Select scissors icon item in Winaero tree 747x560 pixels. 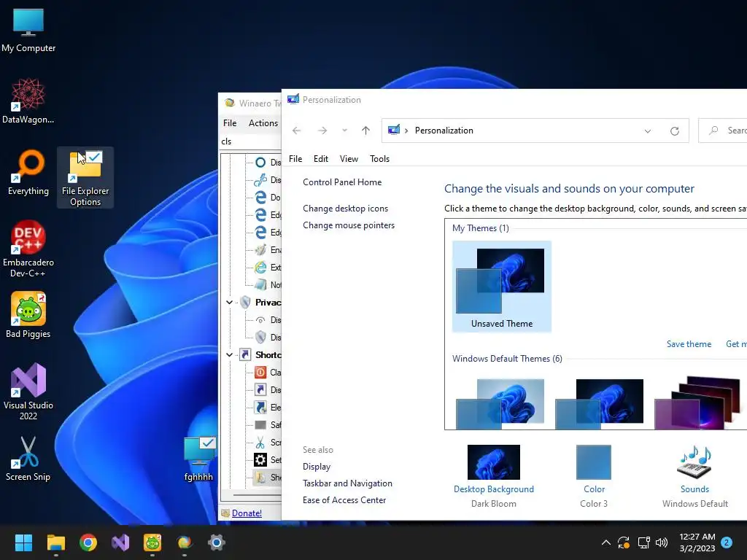(267, 443)
